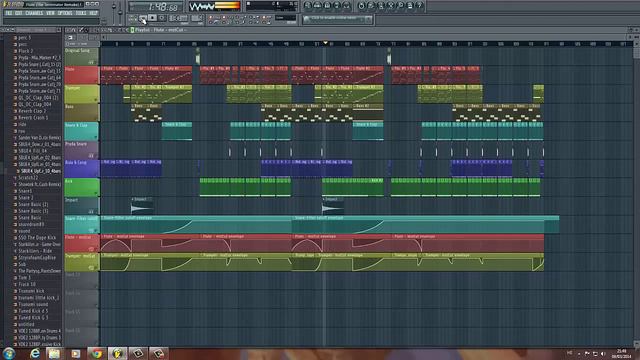This screenshot has height=360, width=640.
Task: Click the render audio shortcut icon
Action: point(380,5)
